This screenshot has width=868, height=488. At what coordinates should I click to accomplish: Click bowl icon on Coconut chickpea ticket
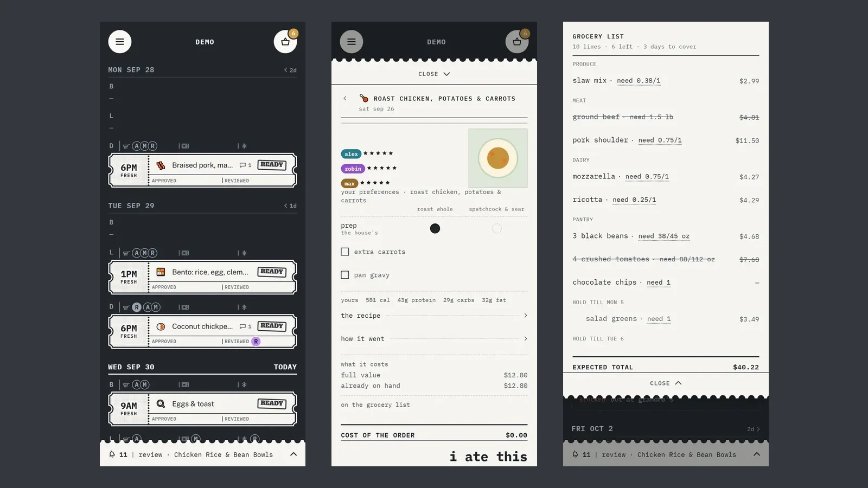161,326
